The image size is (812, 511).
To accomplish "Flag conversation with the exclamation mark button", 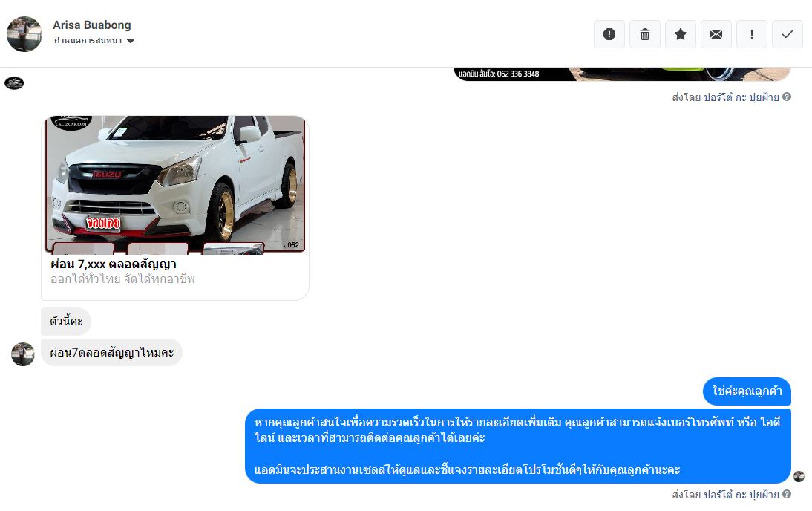I will coord(751,34).
